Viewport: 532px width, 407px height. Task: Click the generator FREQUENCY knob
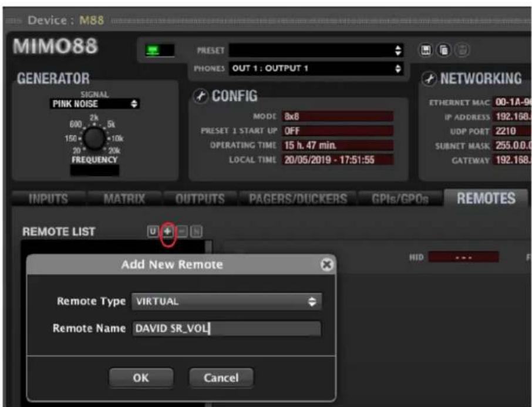94,139
